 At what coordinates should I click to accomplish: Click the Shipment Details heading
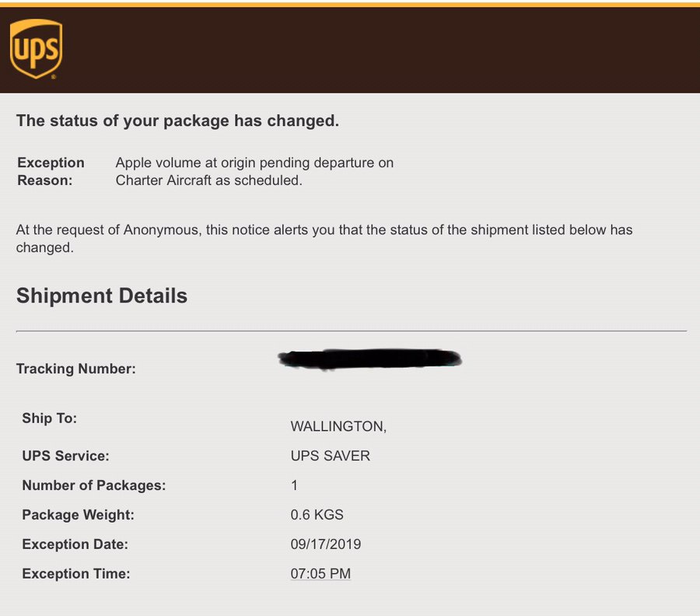(x=102, y=296)
